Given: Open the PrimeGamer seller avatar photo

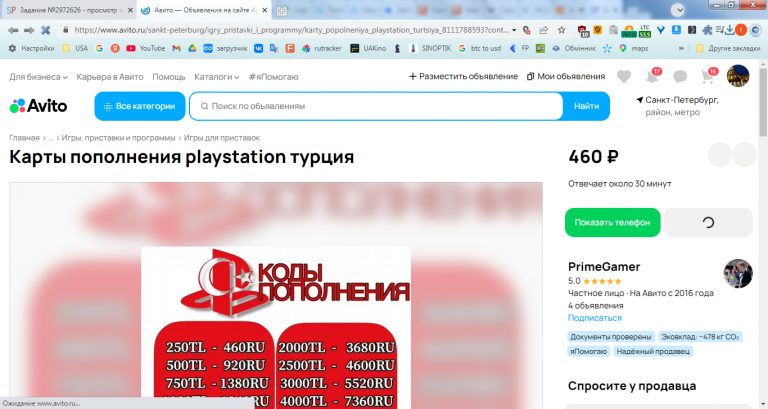Looking at the screenshot, I should click(738, 273).
